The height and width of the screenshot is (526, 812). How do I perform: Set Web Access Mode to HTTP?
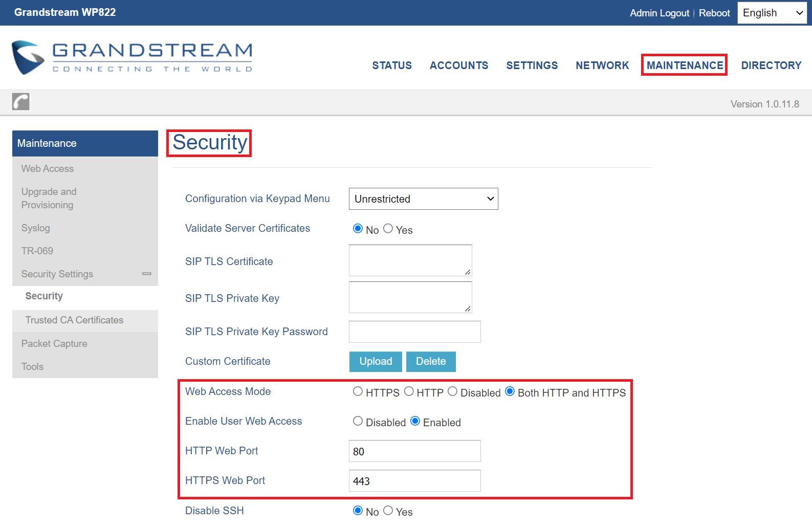point(408,391)
